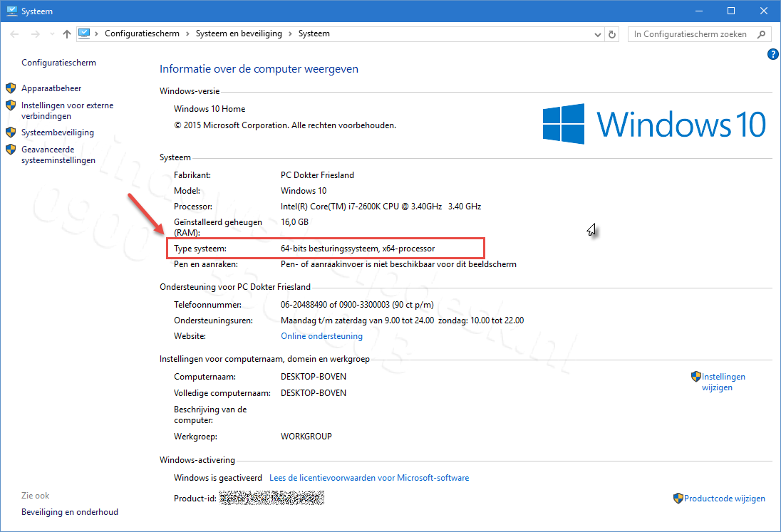Click Windows is geactiveerd text
The width and height of the screenshot is (781, 532).
tap(217, 478)
